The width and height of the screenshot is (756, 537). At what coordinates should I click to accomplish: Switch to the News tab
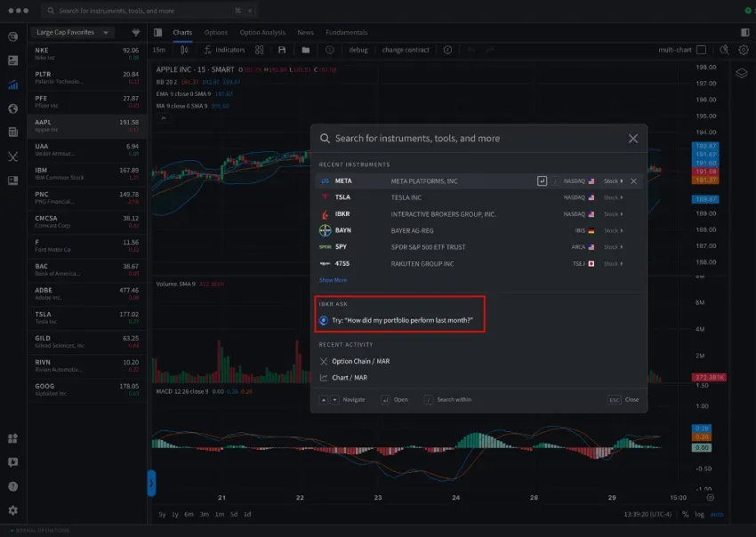click(x=305, y=32)
